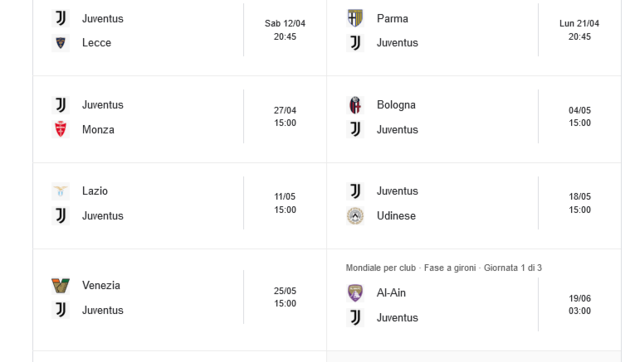Click the Bologna team crest icon
The height and width of the screenshot is (362, 640).
coord(355,105)
